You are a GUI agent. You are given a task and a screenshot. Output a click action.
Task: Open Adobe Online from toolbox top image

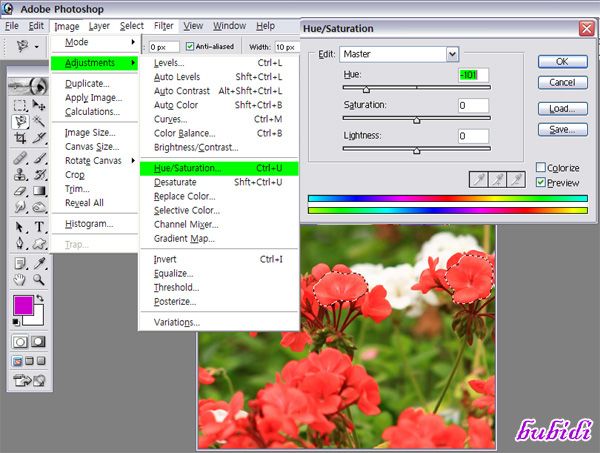click(x=28, y=86)
